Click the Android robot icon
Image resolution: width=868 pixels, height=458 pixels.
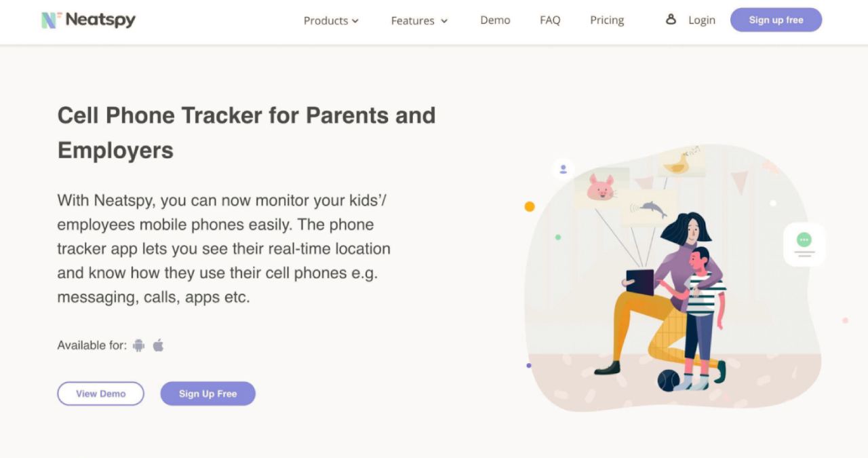click(x=139, y=345)
